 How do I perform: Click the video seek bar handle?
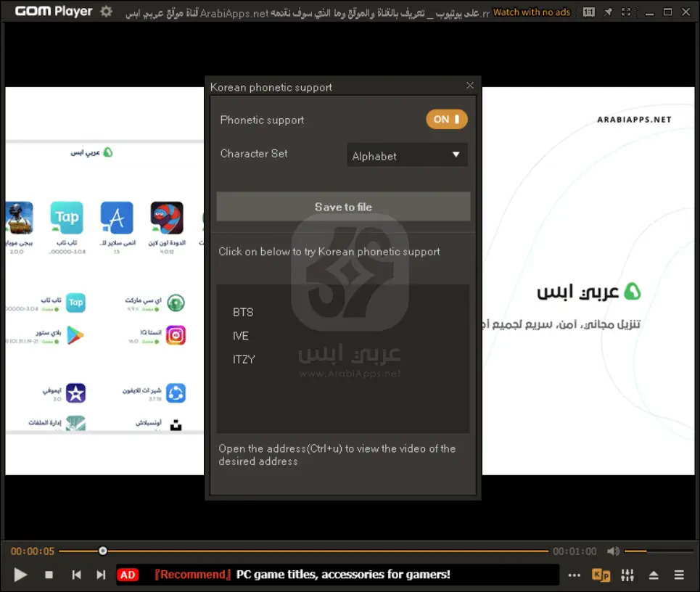point(103,551)
